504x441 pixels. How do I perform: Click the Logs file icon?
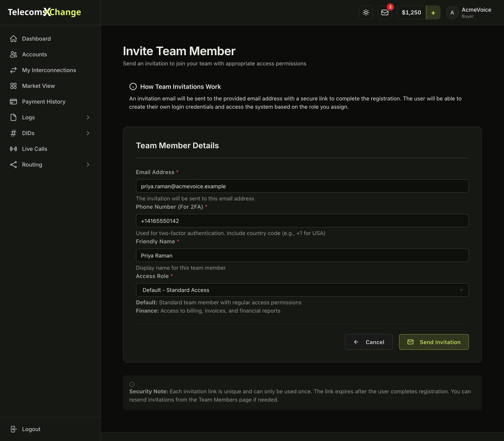(x=13, y=117)
